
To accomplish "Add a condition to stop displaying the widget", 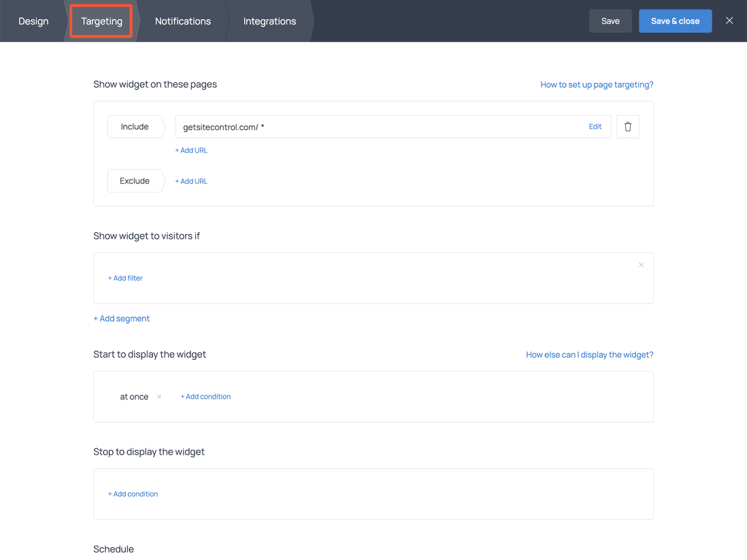I will point(133,493).
